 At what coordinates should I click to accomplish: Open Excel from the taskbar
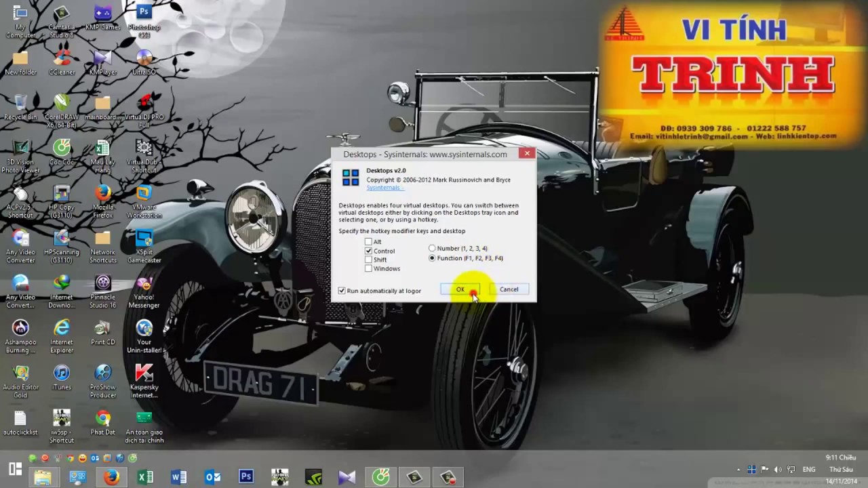click(145, 477)
